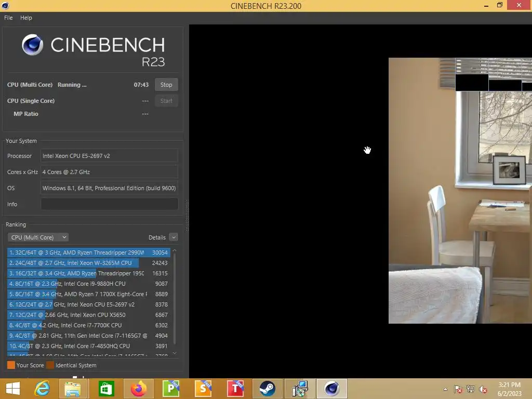This screenshot has height=399, width=532.
Task: Select ranking row 3 Threadripper 1950
Action: [89, 273]
